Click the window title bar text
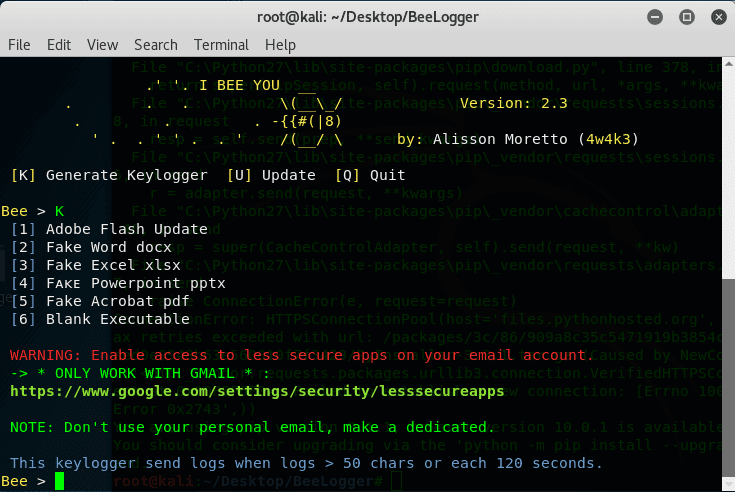The image size is (735, 492). tap(367, 17)
